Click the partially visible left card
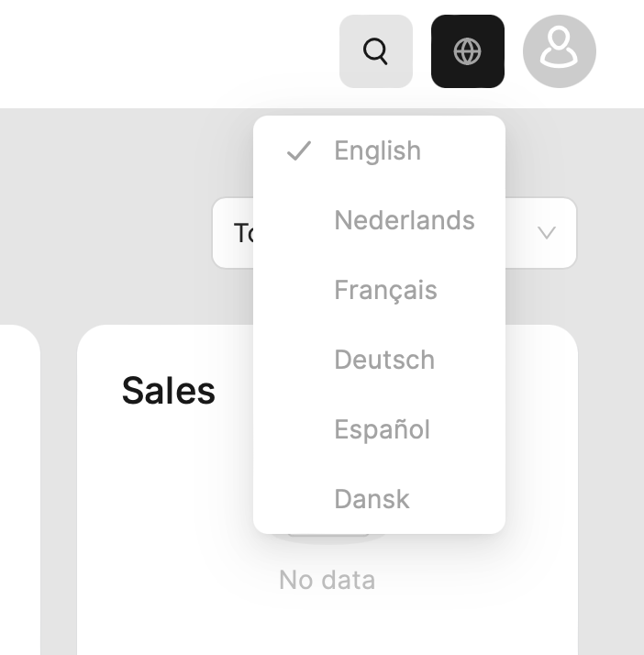Screen dimensions: 644x655 click(18, 486)
